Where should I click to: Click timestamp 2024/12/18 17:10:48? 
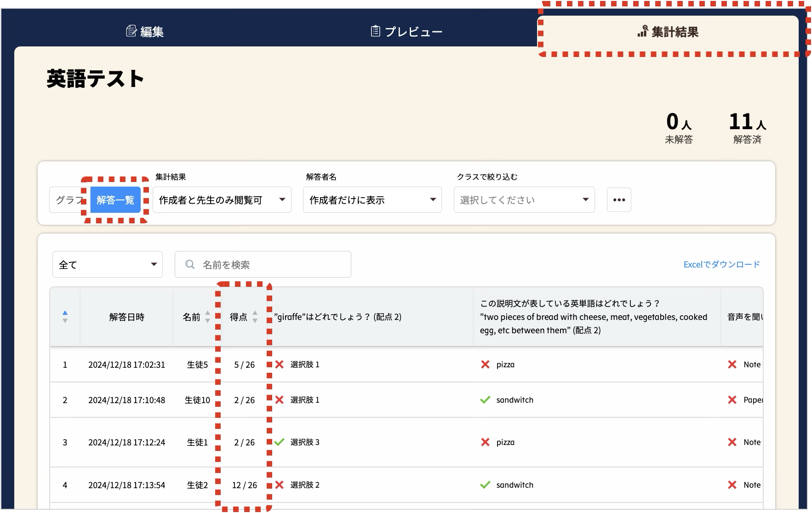[x=126, y=400]
